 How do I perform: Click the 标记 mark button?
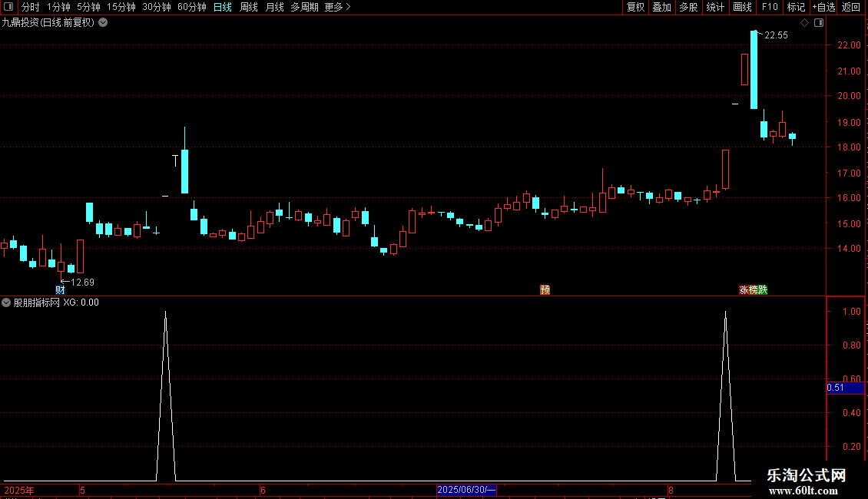point(796,7)
